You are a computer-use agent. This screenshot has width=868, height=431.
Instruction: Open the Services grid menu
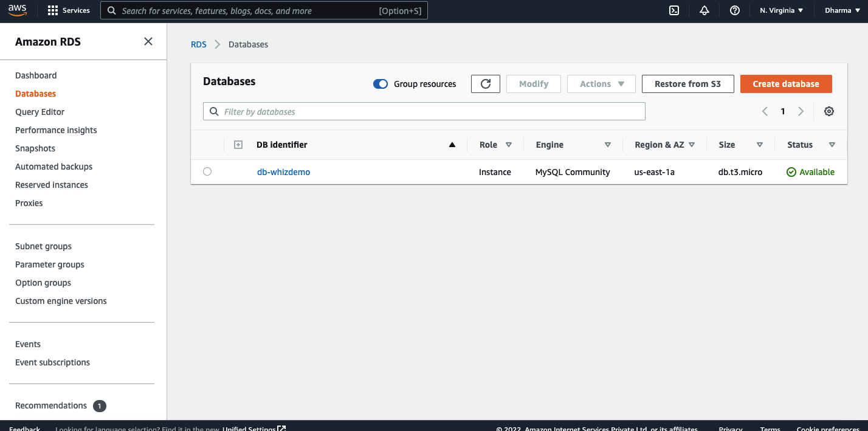coord(69,10)
